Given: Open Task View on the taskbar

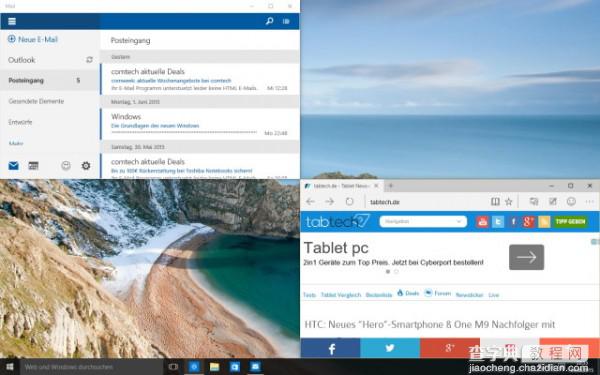Looking at the screenshot, I should (173, 367).
